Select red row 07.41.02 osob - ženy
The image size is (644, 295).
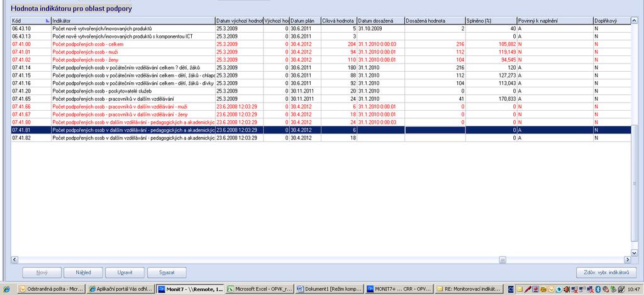(321, 60)
